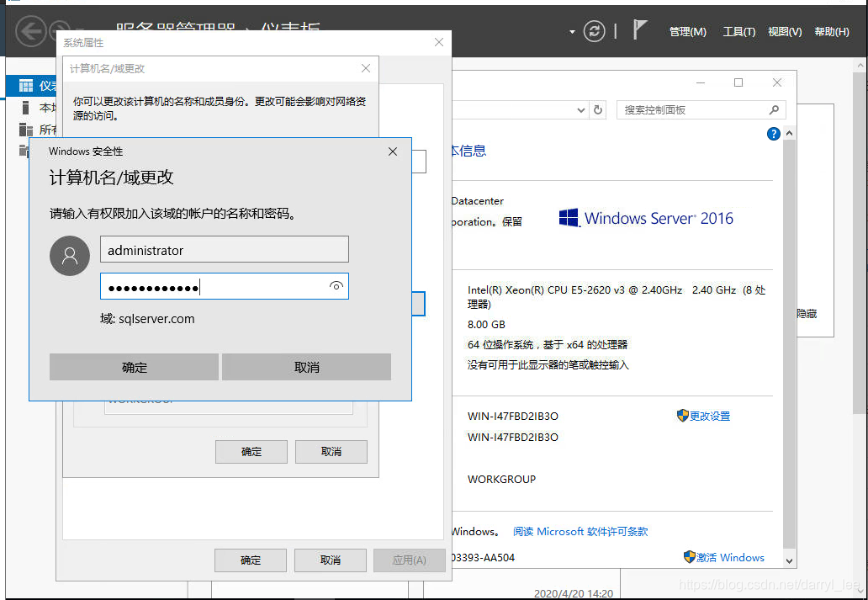Viewport: 868px width, 600px height.
Task: Open the notifications flag icon
Action: tap(639, 30)
